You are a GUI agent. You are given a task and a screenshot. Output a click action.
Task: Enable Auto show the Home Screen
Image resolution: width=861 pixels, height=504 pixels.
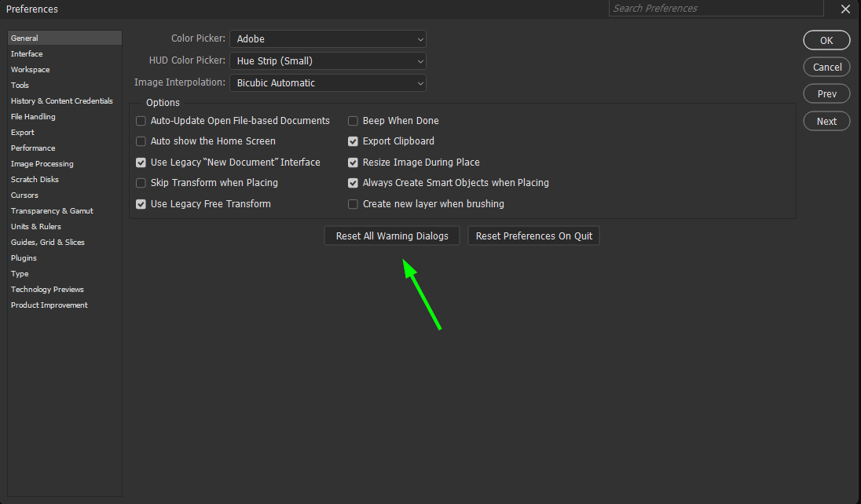click(x=141, y=141)
